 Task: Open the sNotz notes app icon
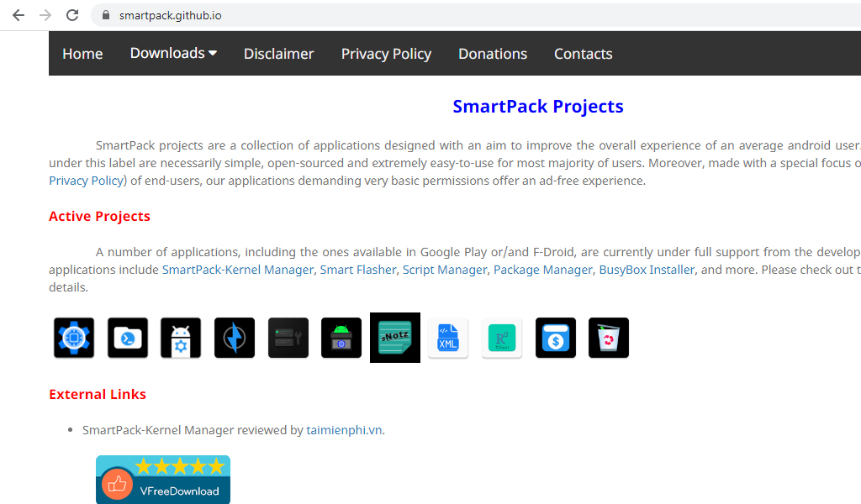[394, 337]
